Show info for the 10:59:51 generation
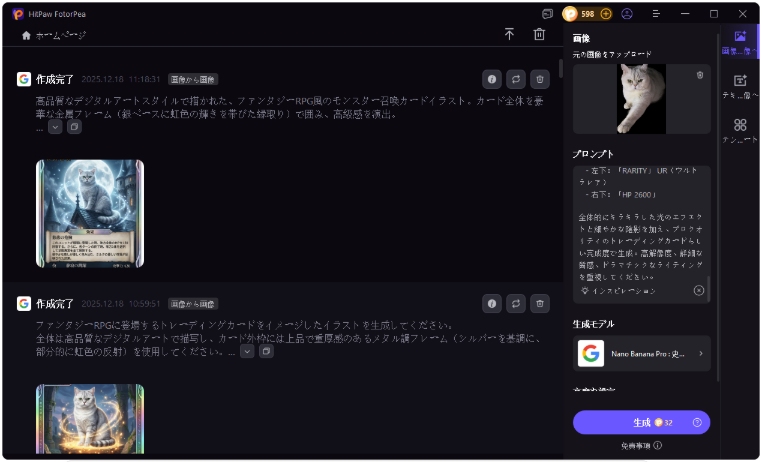Screen dimensions: 762x462 (492, 304)
